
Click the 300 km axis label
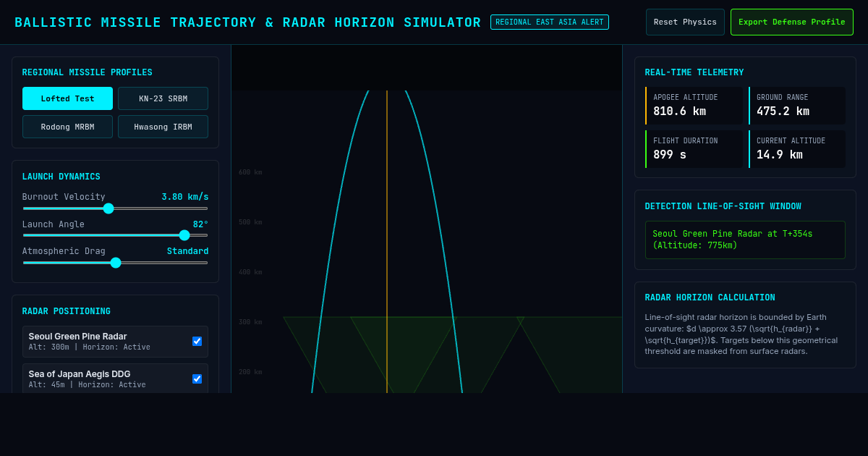(x=250, y=322)
